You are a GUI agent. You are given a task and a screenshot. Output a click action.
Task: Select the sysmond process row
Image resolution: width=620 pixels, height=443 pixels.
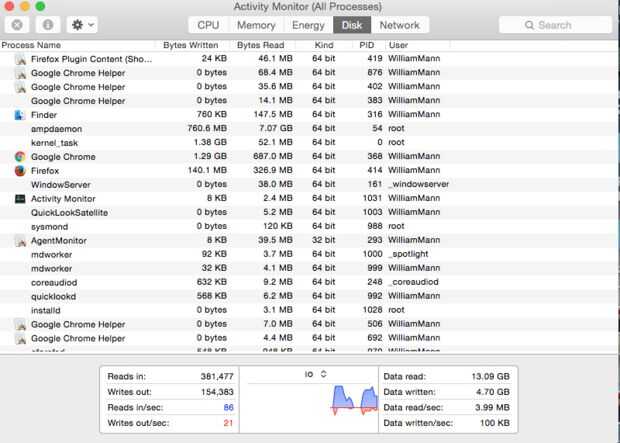pos(308,227)
